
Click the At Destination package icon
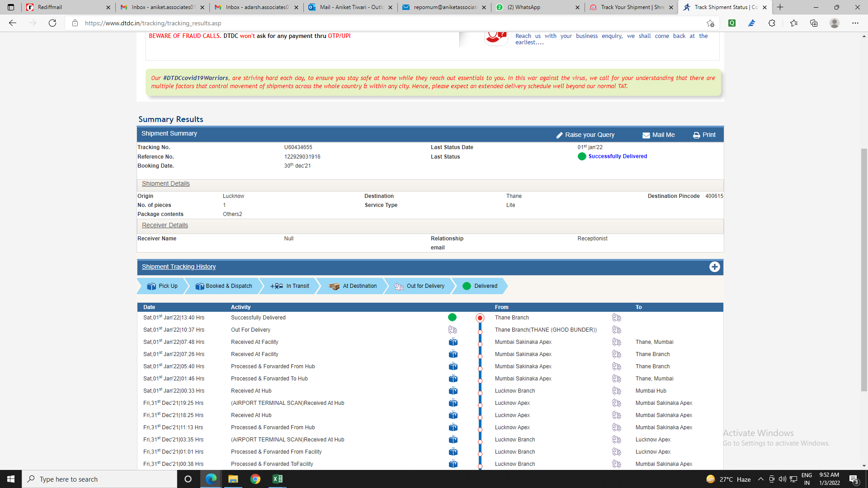pyautogui.click(x=334, y=286)
